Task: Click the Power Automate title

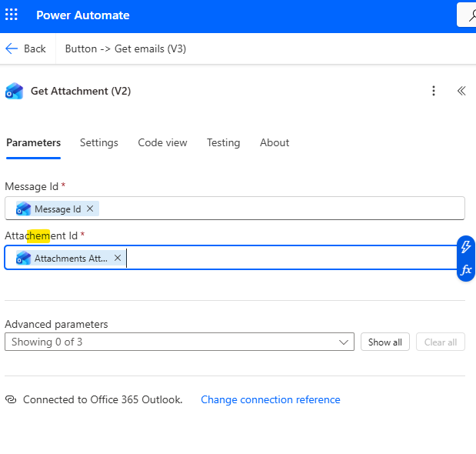Action: pos(82,15)
